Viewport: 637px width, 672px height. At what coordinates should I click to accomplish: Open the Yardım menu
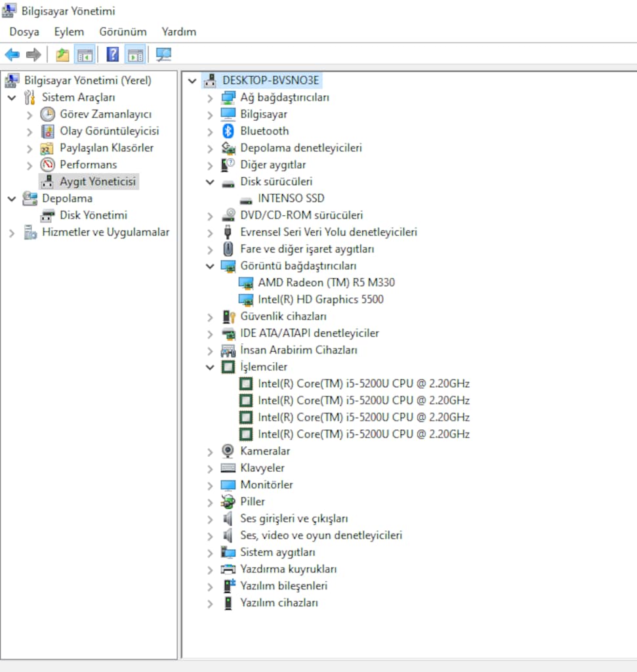pos(179,31)
